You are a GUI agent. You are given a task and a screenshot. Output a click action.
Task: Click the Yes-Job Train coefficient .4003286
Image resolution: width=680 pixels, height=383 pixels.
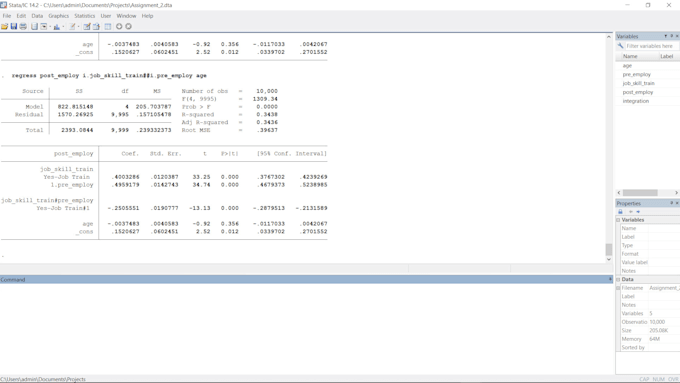pos(125,177)
